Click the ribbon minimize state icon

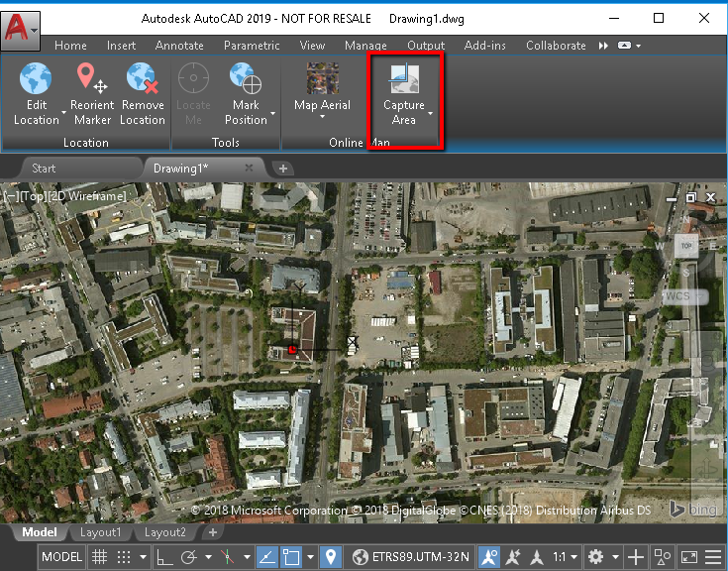(624, 46)
